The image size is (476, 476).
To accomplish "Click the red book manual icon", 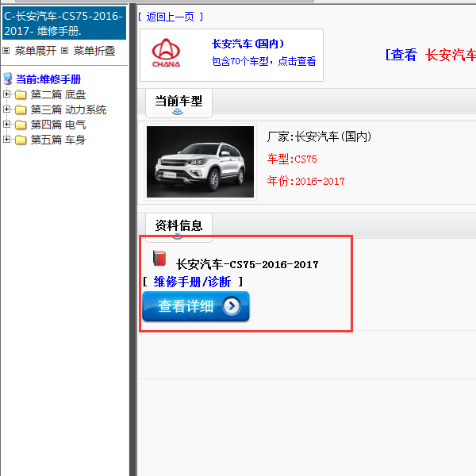I will 159,258.
